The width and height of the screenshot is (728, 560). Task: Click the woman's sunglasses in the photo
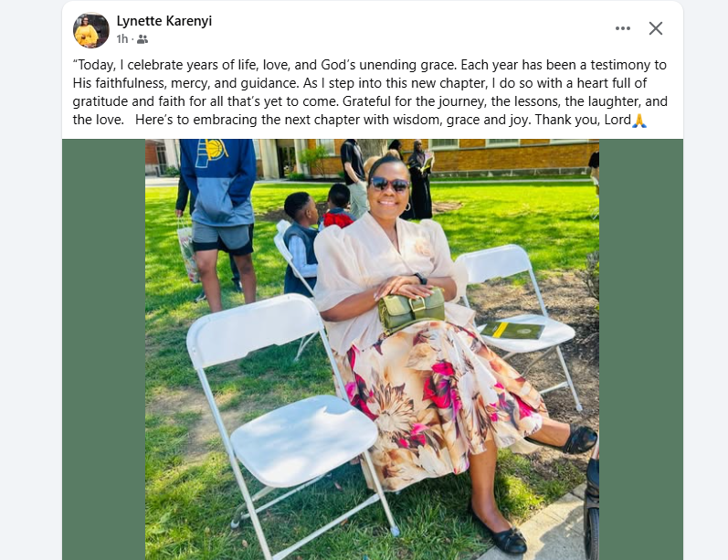pos(388,184)
